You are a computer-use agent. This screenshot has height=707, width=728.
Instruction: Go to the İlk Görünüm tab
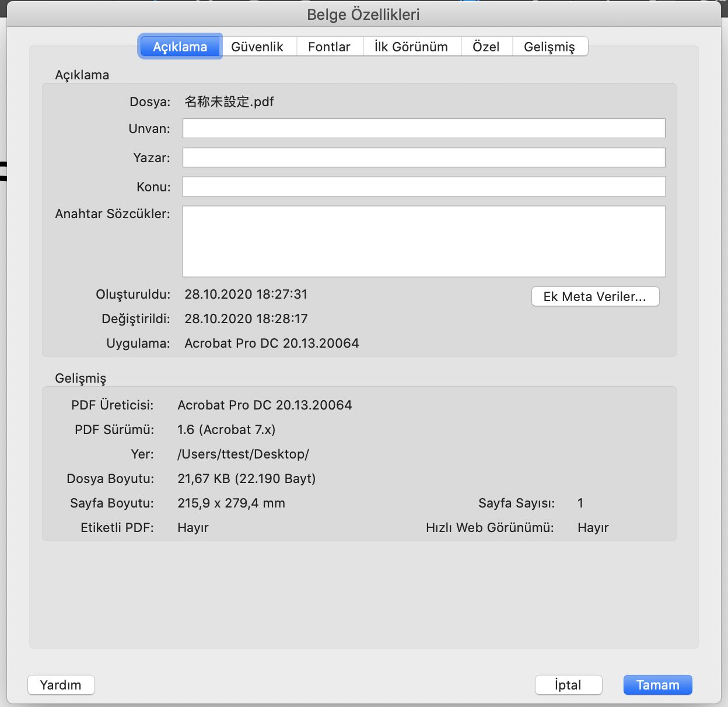[x=411, y=47]
